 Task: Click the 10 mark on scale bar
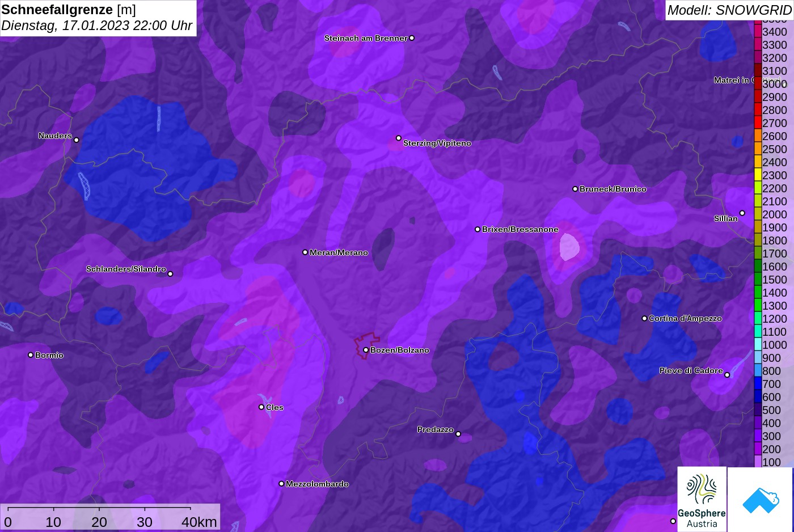click(x=53, y=522)
